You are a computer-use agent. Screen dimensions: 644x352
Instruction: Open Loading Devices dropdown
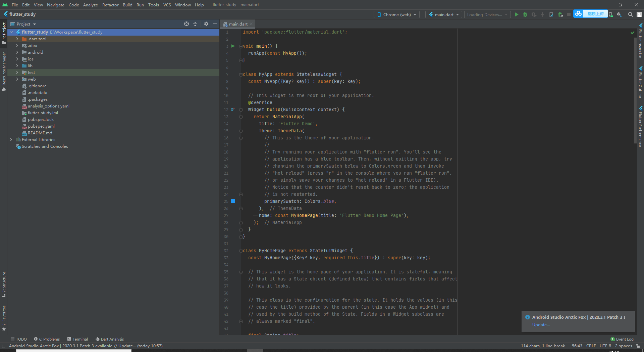coord(487,14)
